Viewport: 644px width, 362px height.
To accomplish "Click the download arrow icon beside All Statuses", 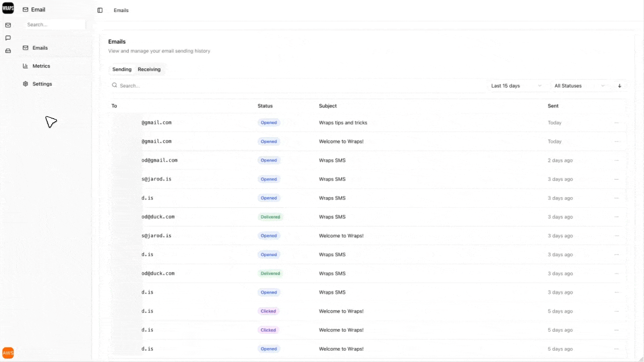I will click(x=619, y=85).
